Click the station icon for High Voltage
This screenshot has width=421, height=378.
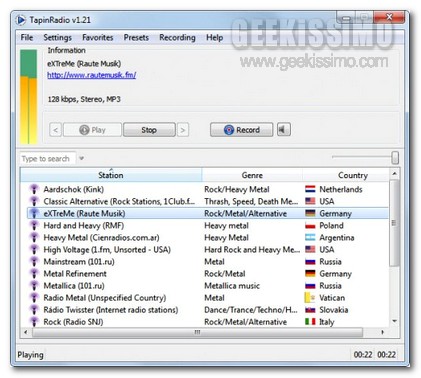(x=34, y=249)
